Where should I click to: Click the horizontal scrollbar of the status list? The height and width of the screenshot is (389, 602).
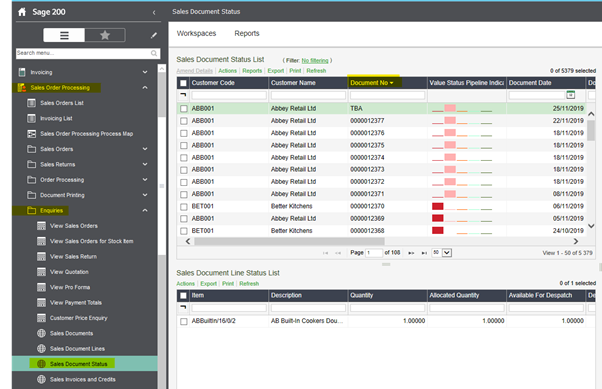coord(289,242)
